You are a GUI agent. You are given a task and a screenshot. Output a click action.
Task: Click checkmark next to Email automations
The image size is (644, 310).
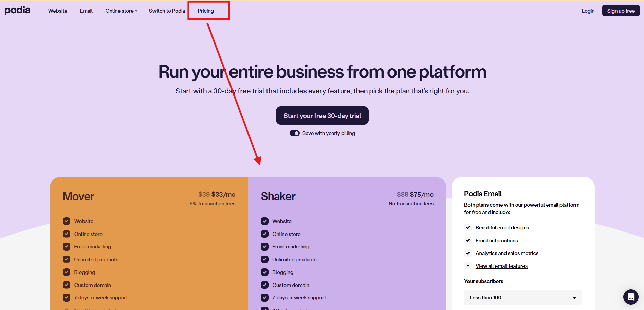point(468,241)
